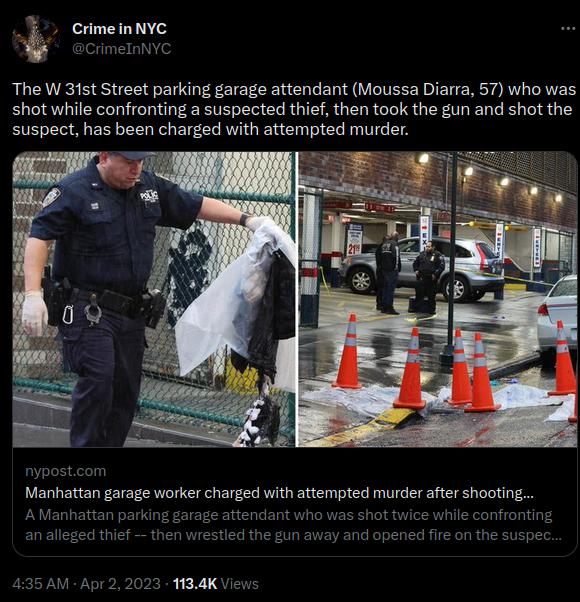Click the Apr 2, 2023 date link
The image size is (580, 602).
[120, 584]
